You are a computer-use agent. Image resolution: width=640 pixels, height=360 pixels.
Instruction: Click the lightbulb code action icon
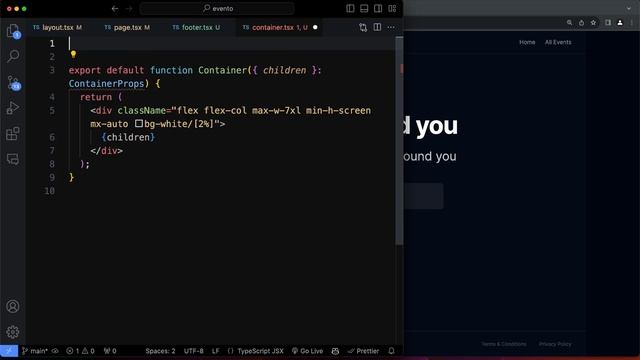pyautogui.click(x=73, y=54)
